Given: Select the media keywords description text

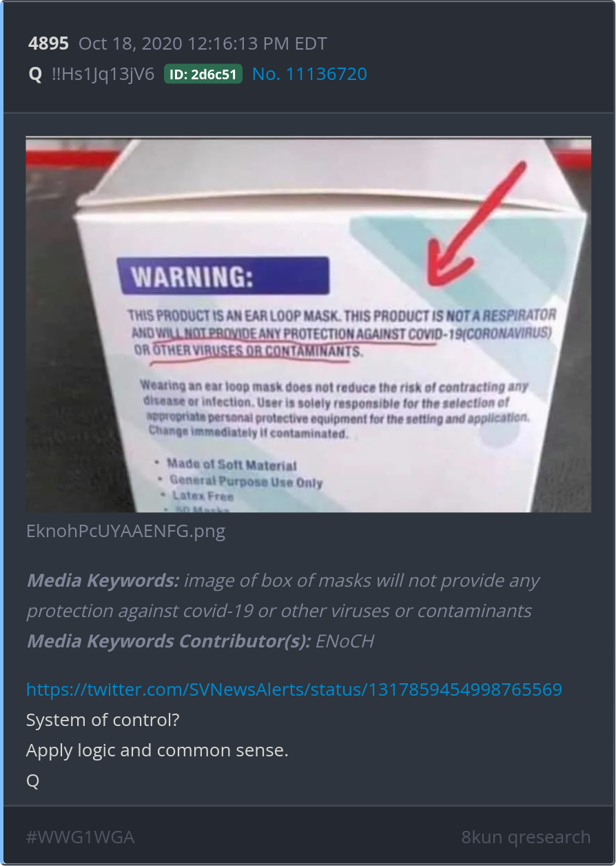Looking at the screenshot, I should click(x=283, y=596).
